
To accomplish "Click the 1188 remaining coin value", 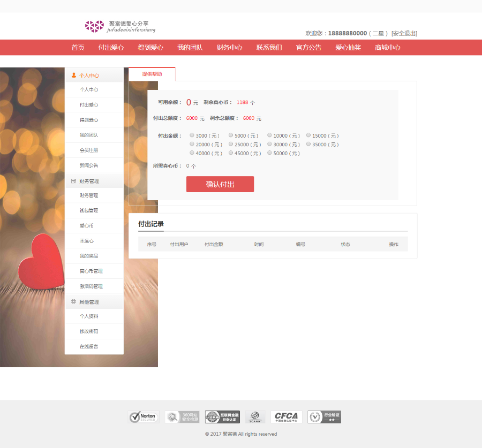I will [242, 102].
